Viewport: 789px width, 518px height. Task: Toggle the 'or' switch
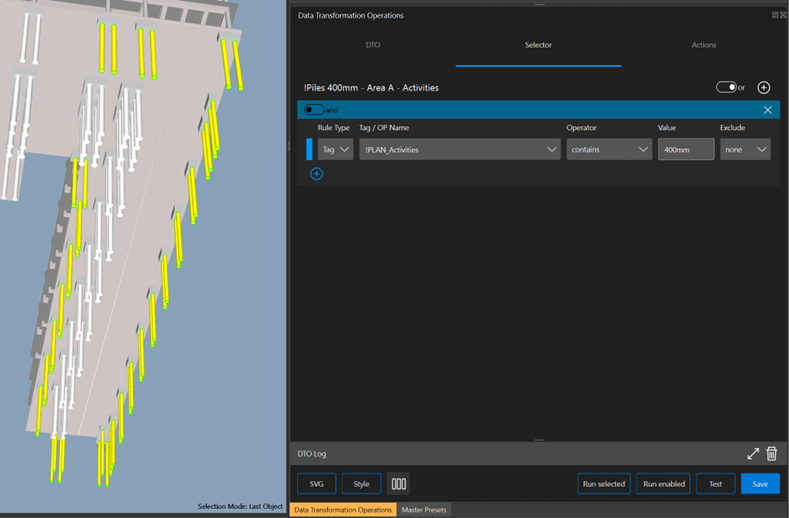tap(726, 88)
